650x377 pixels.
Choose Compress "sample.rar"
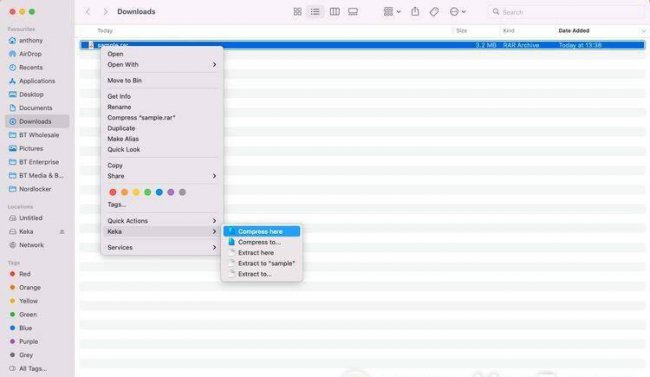tap(162, 118)
